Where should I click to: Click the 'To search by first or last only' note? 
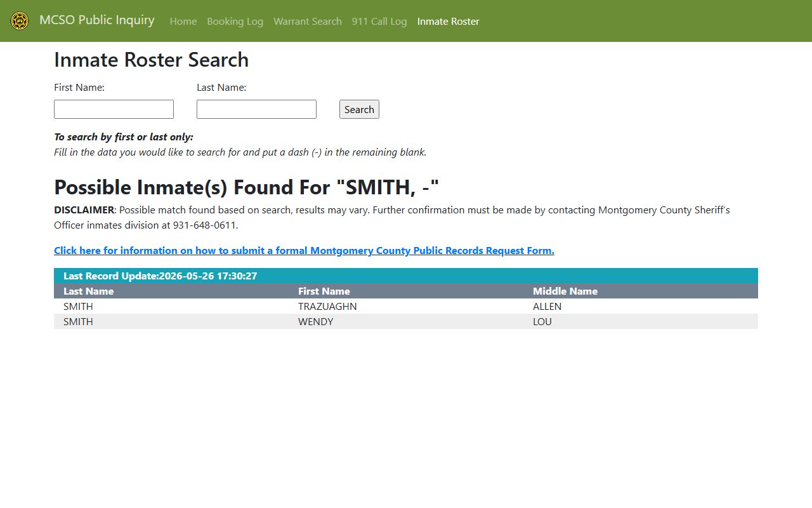click(x=124, y=137)
